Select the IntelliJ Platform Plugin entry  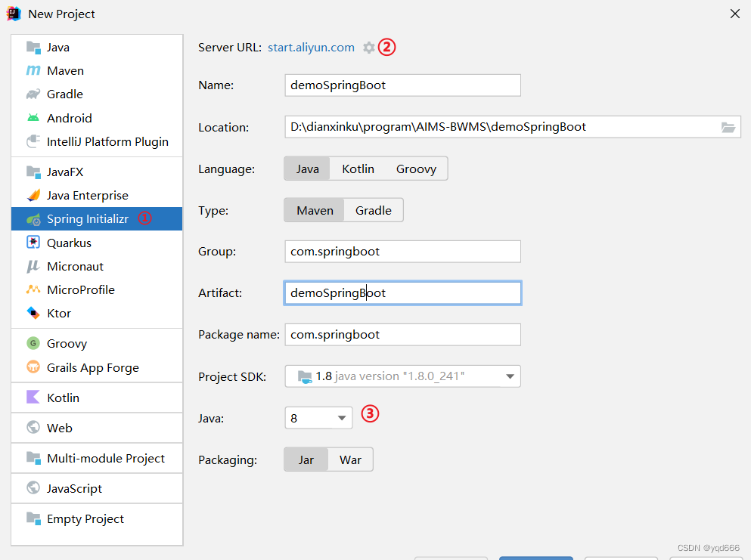[97, 141]
